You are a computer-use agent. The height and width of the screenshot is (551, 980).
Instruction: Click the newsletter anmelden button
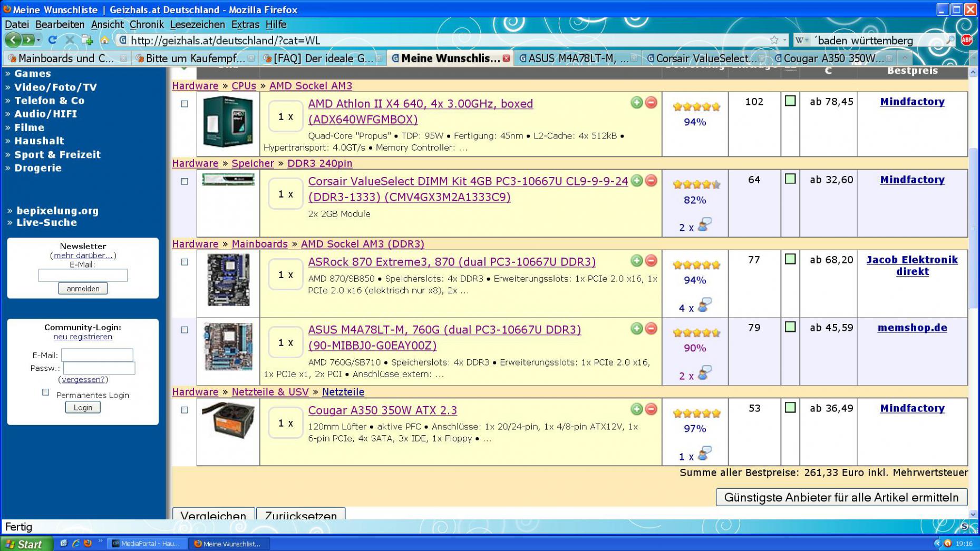click(x=83, y=288)
